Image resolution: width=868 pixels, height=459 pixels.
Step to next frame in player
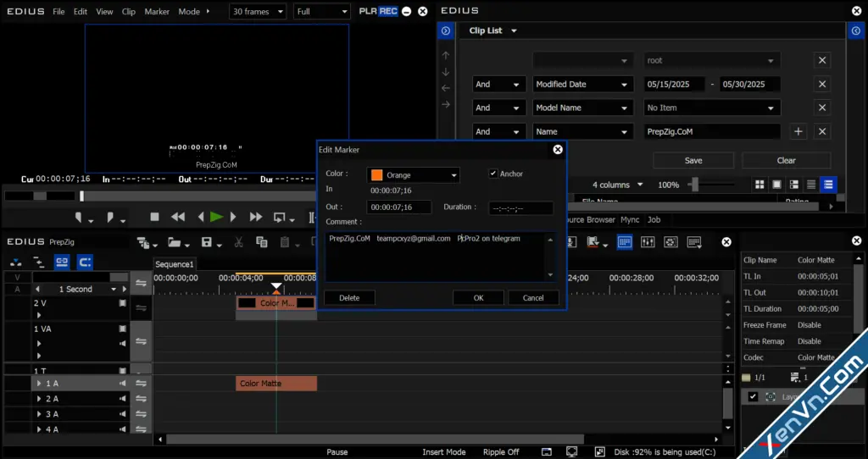point(233,218)
